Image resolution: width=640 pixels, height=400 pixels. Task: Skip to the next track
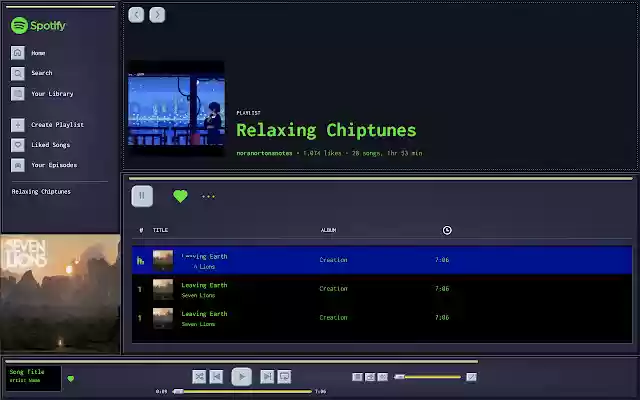click(267, 376)
